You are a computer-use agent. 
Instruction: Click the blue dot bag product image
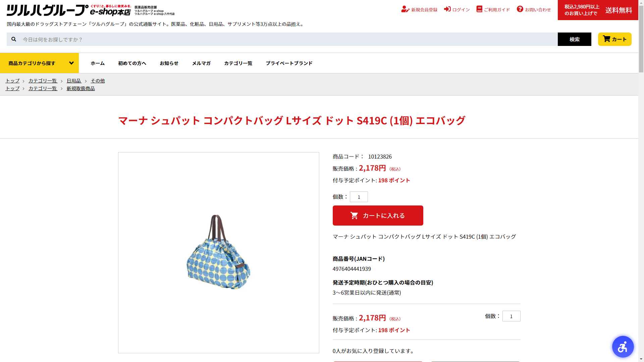tap(218, 252)
